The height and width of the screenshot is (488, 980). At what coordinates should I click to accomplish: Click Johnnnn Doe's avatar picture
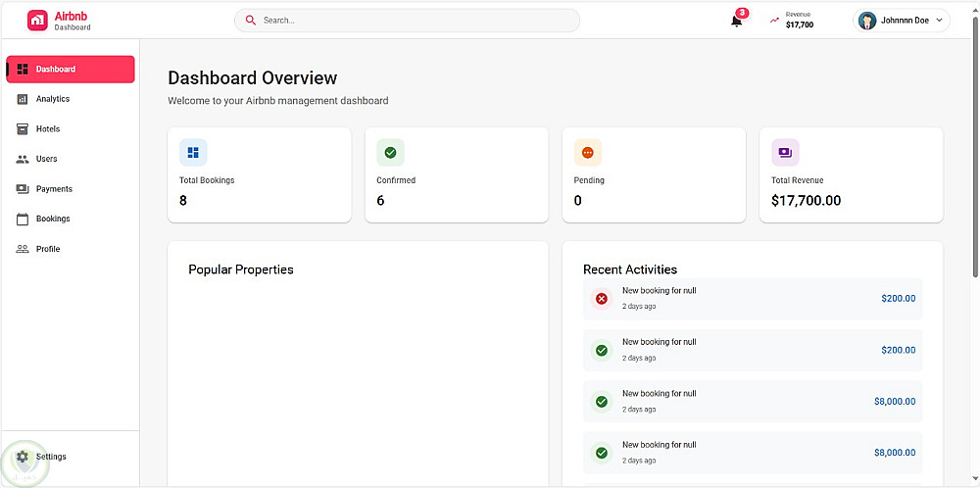tap(867, 21)
